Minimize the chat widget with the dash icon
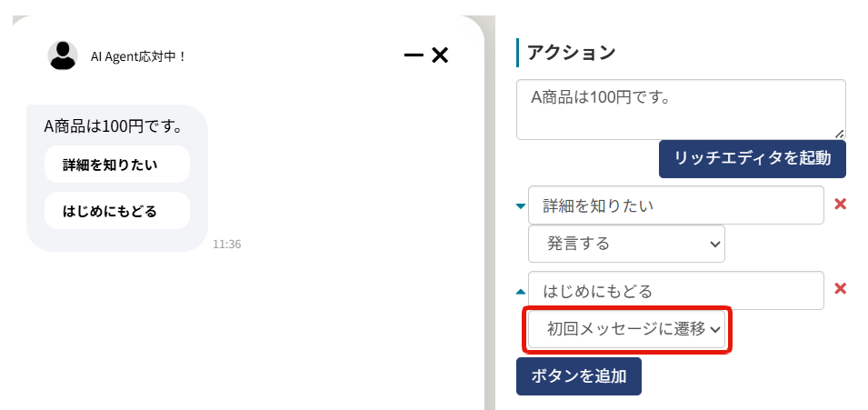Viewport: 868px width, 410px height. click(414, 55)
